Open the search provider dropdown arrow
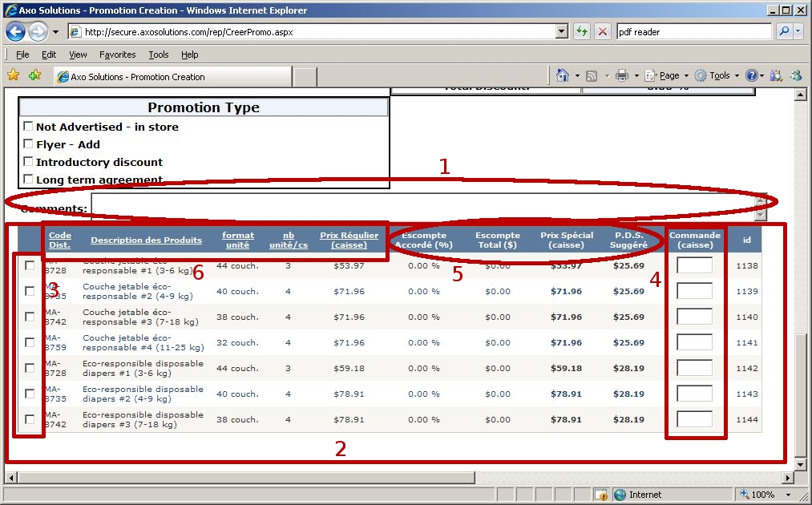This screenshot has height=505, width=812. tap(798, 31)
